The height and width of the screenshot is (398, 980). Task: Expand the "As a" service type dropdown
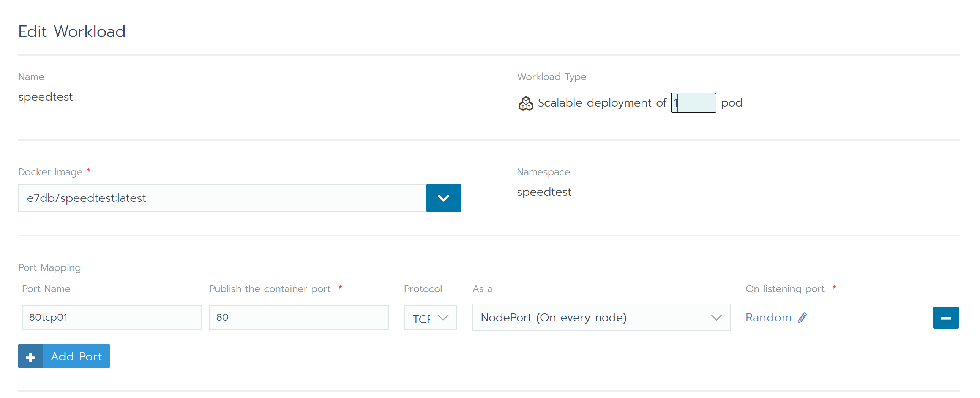[600, 318]
